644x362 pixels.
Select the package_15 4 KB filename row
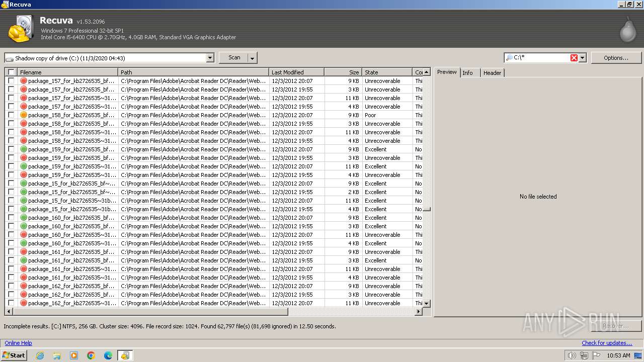72,209
